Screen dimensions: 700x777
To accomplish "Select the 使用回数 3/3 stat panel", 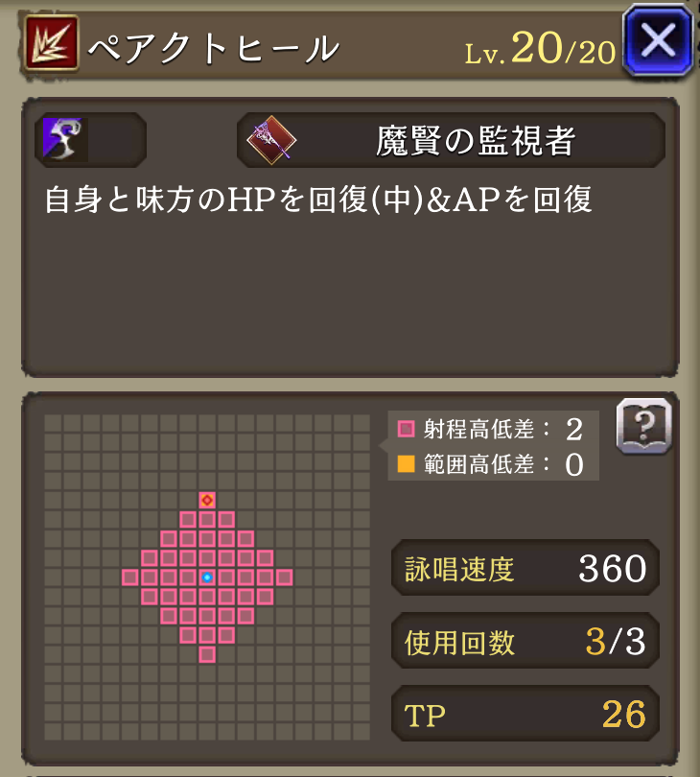I will [x=525, y=641].
